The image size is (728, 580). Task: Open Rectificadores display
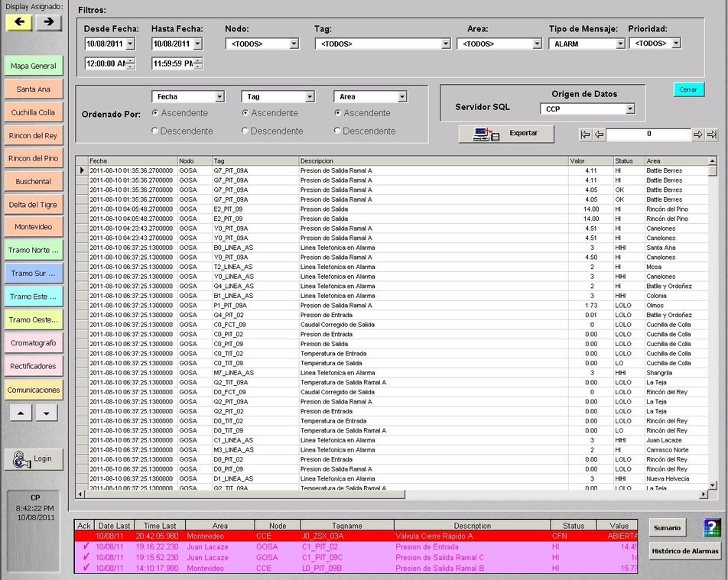pos(34,366)
